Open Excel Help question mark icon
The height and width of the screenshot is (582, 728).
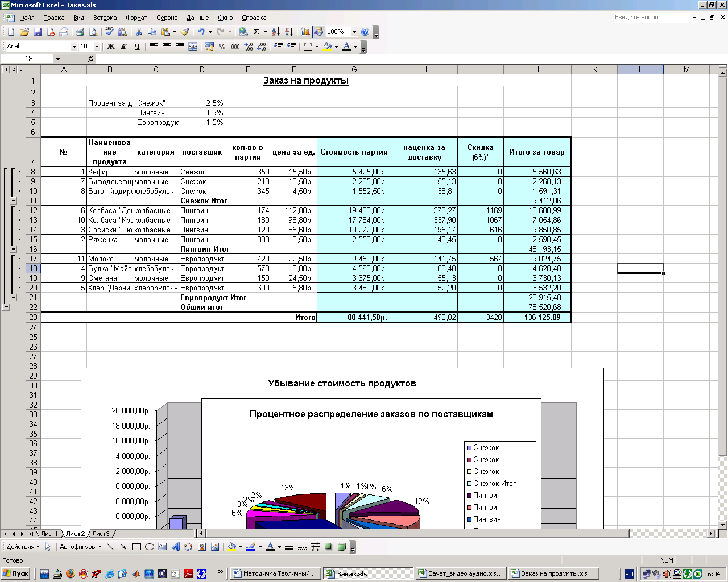pyautogui.click(x=365, y=32)
